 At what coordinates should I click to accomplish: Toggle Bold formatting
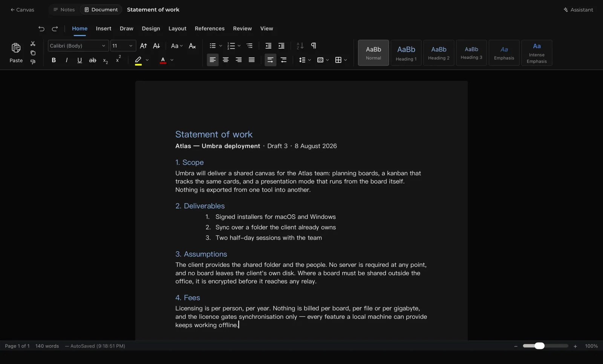[54, 60]
